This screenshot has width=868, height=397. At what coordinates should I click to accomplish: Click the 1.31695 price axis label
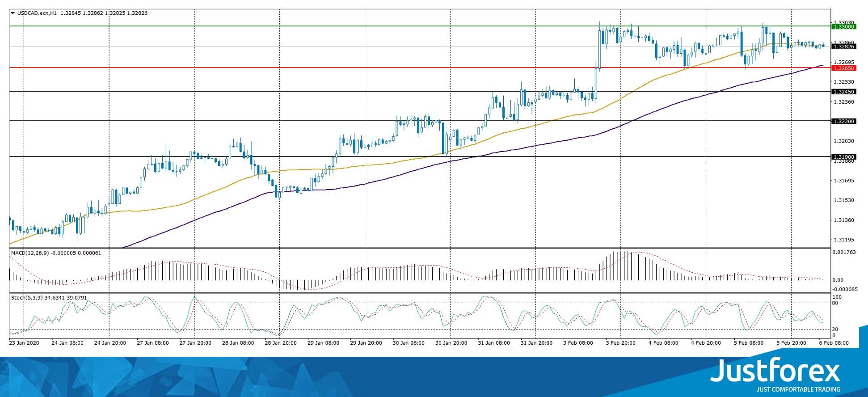point(844,181)
